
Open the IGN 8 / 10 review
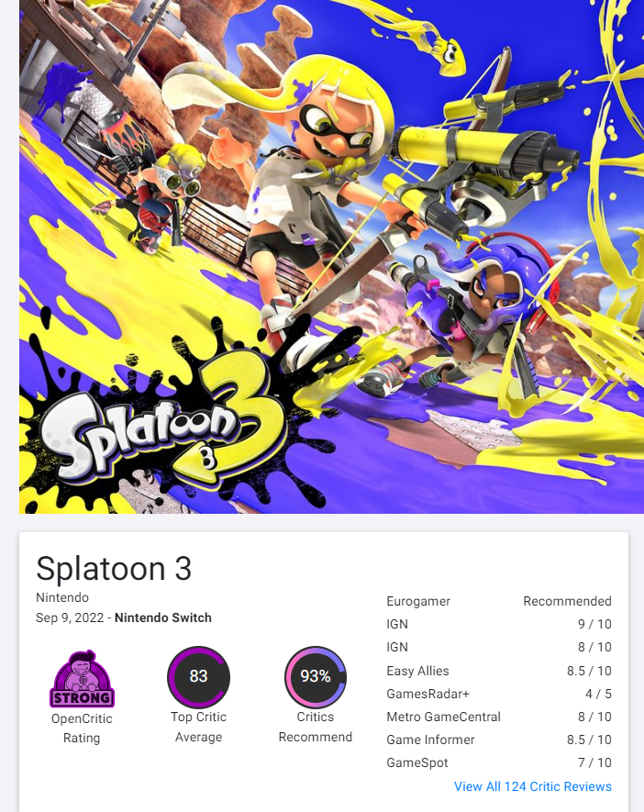[499, 647]
